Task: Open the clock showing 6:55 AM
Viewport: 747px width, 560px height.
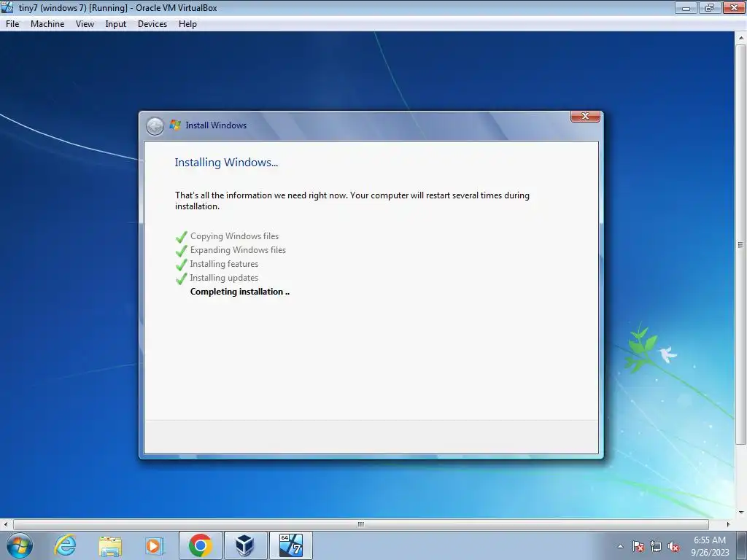Action: [x=710, y=546]
